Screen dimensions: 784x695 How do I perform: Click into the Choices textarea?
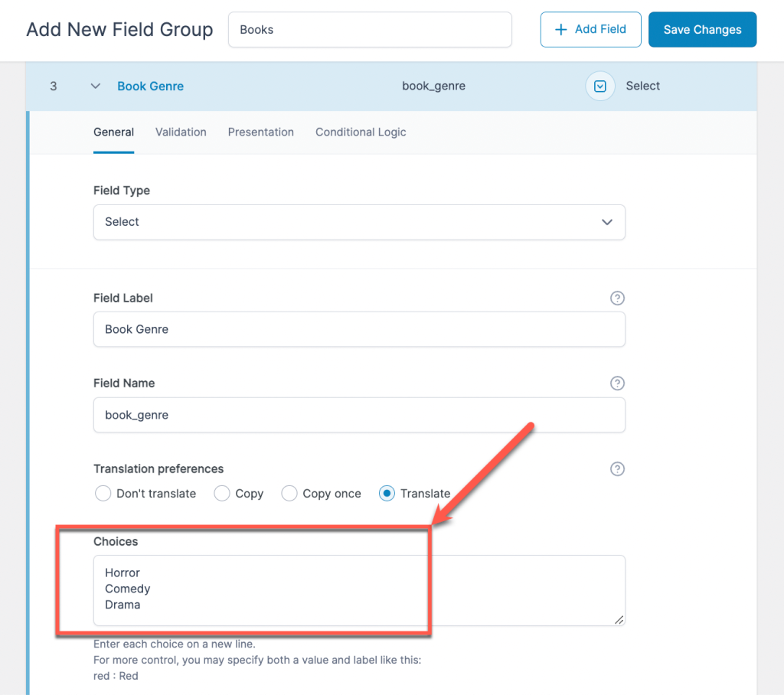[359, 590]
